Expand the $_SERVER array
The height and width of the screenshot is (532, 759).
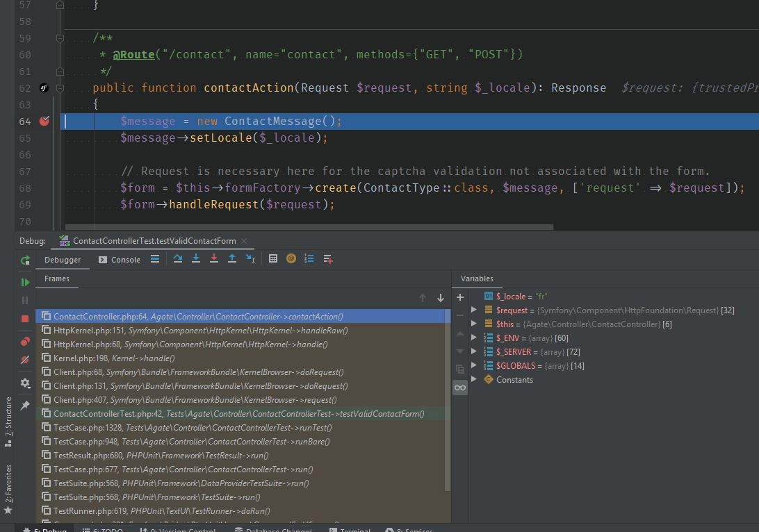[x=474, y=351]
